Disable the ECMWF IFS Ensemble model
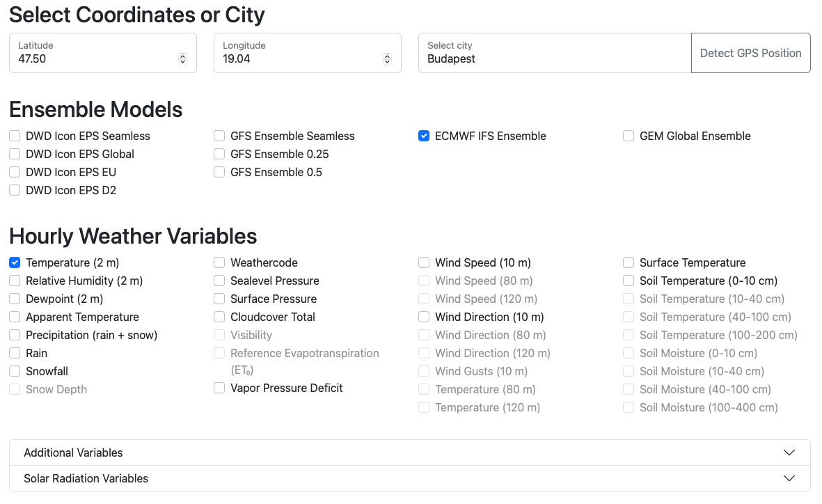This screenshot has width=822, height=504. tap(424, 136)
